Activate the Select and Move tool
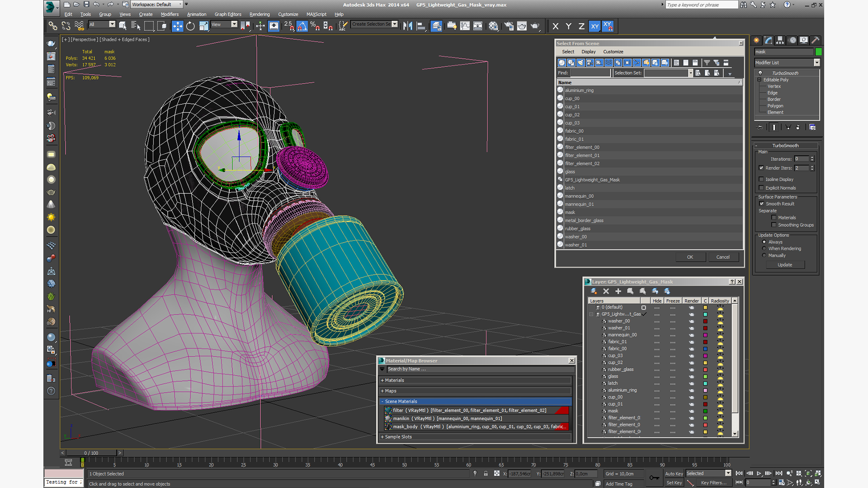This screenshot has width=868, height=488. [x=177, y=26]
